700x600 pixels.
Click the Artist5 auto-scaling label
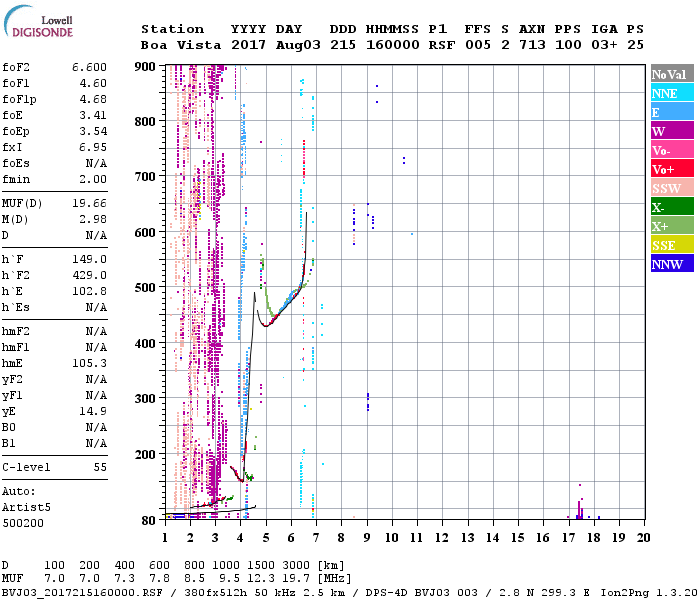26,508
